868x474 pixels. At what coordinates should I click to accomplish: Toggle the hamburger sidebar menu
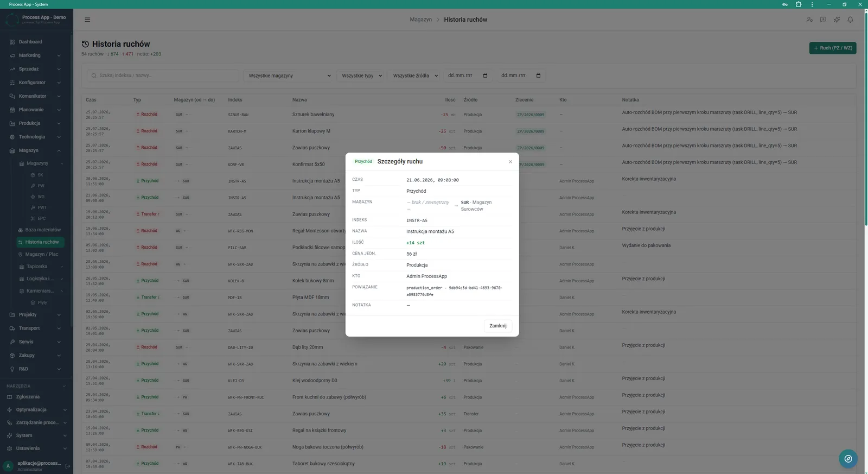click(87, 20)
